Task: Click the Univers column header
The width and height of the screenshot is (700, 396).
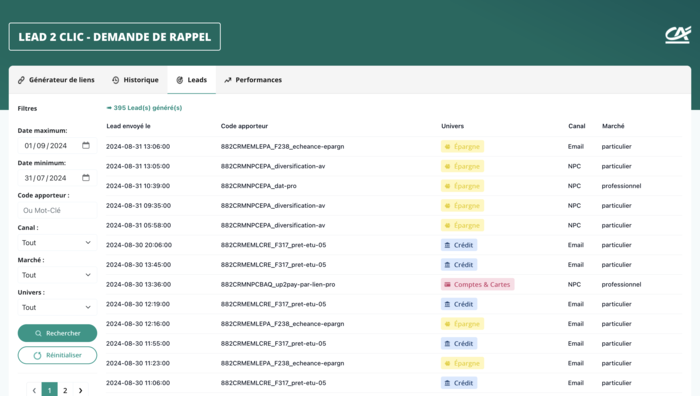Action: [452, 126]
